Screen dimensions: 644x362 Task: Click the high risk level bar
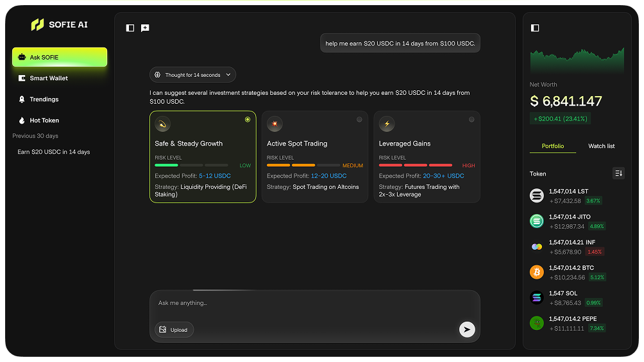[416, 165]
